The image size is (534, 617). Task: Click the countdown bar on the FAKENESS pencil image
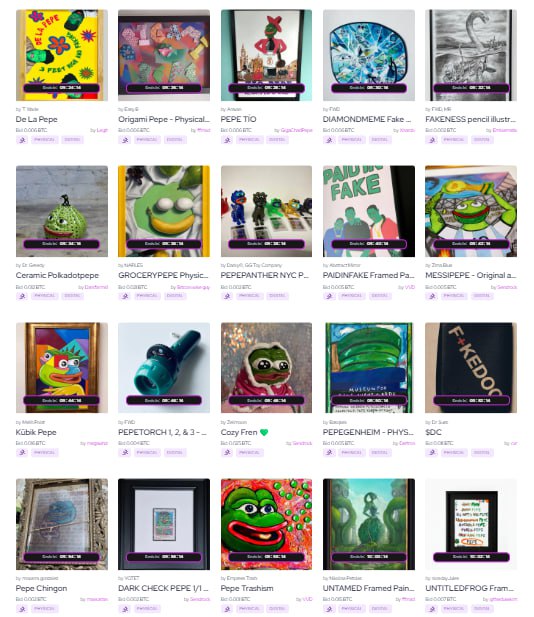(471, 88)
